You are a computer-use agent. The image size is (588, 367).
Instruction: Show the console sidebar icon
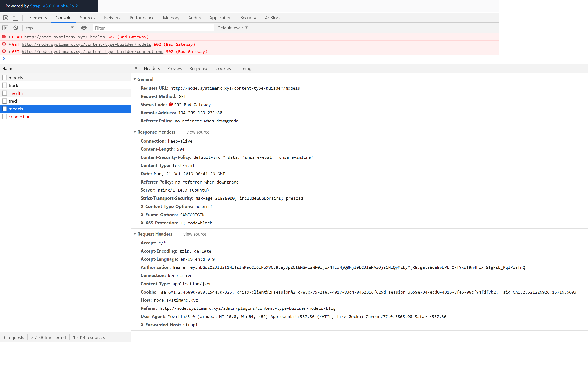[x=5, y=28]
